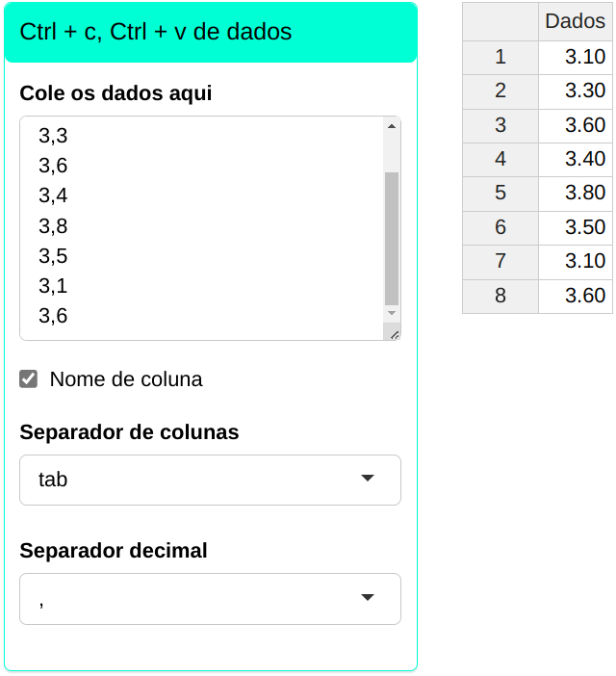Click the Dados column header

click(x=575, y=21)
